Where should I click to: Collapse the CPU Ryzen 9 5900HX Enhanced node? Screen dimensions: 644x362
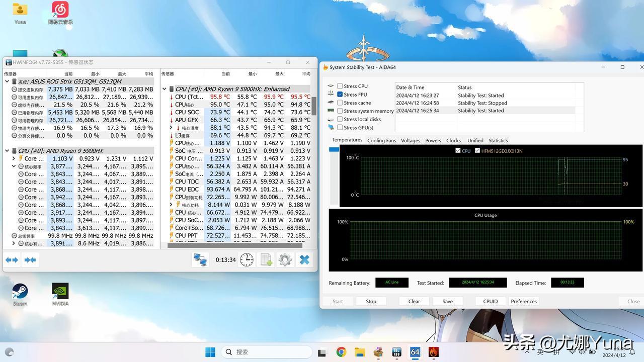[x=165, y=89]
